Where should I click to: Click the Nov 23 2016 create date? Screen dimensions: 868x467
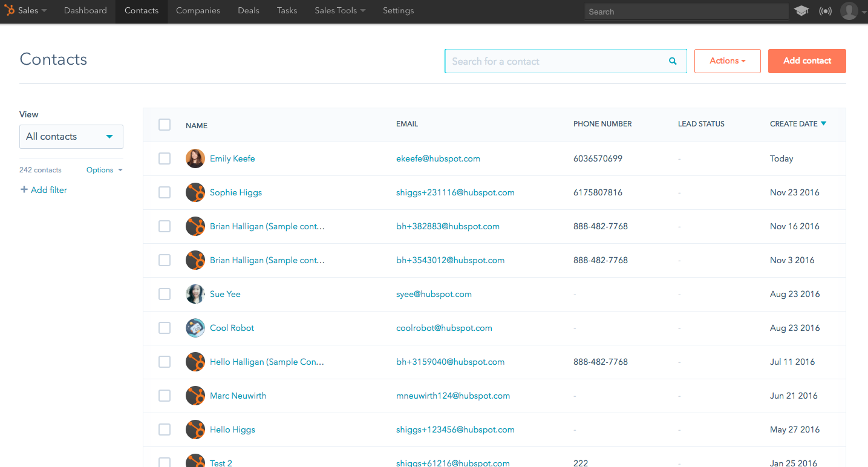pyautogui.click(x=795, y=192)
